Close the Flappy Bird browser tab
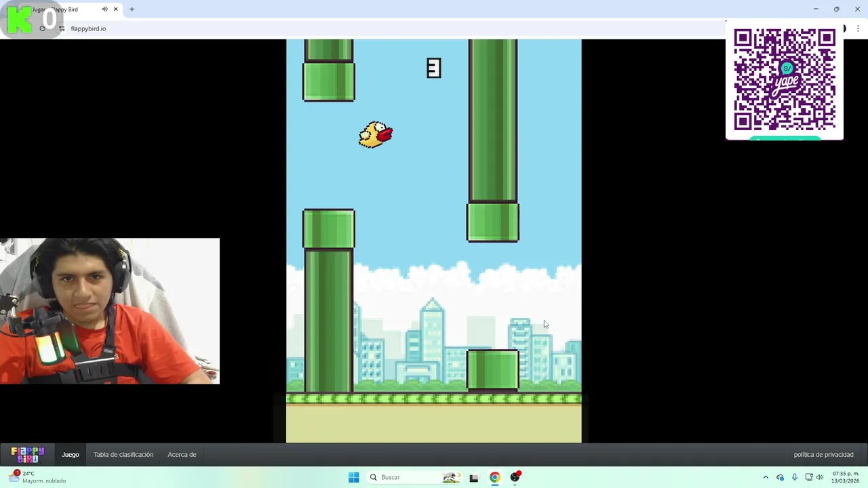868x488 pixels. coord(115,9)
